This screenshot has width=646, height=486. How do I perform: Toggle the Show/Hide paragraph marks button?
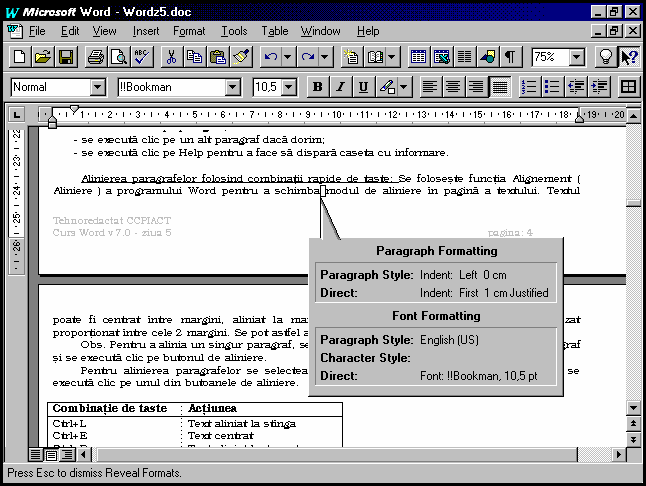[x=511, y=56]
